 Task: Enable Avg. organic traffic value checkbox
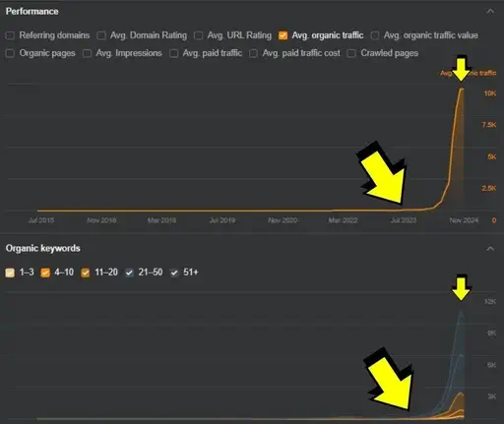(x=375, y=35)
